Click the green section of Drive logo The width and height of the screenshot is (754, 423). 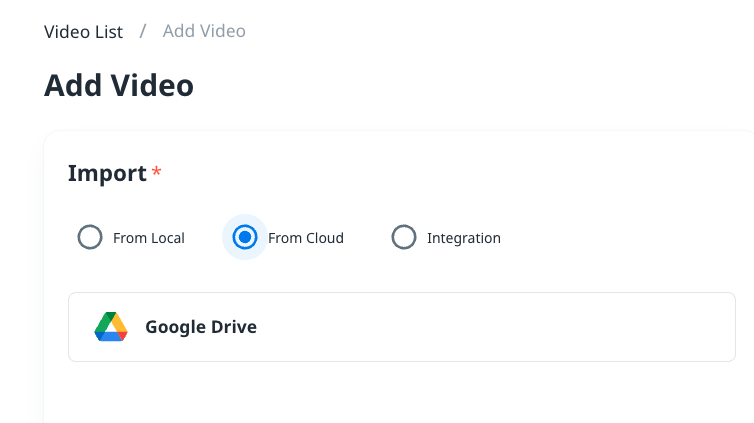pos(103,324)
